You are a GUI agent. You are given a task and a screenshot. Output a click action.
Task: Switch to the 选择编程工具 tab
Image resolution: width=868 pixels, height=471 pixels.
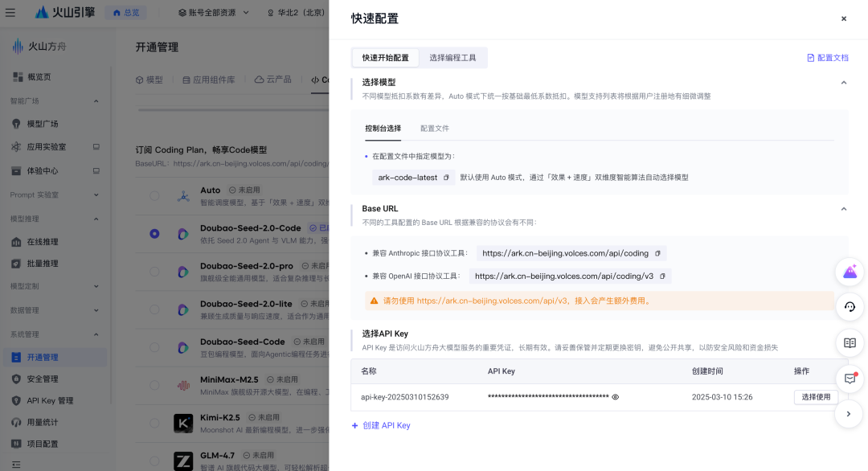[452, 58]
